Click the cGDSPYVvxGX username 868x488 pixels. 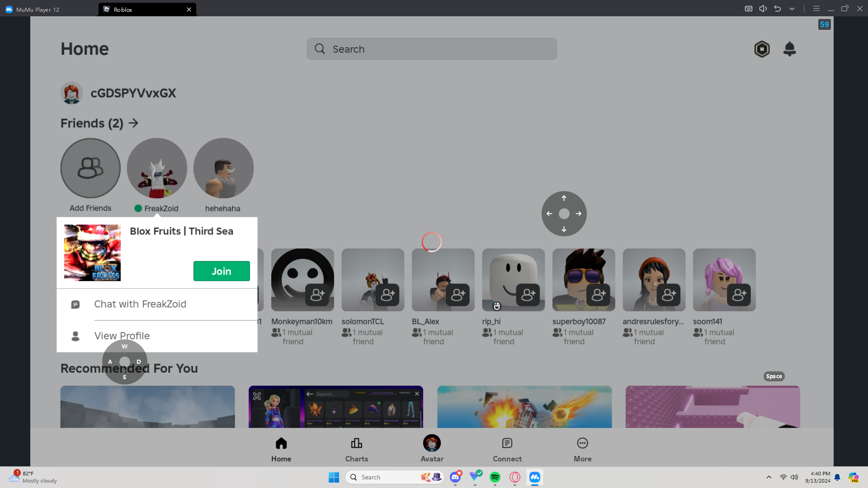(133, 93)
